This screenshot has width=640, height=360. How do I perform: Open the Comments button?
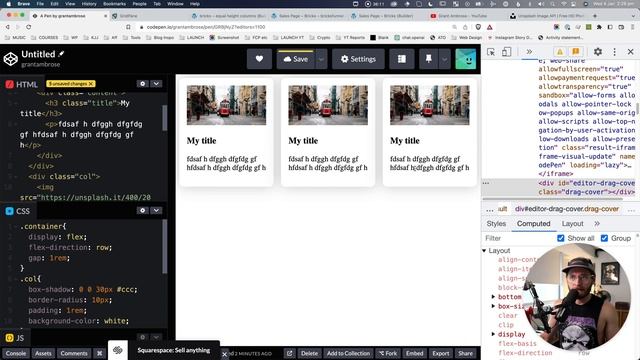tap(74, 353)
